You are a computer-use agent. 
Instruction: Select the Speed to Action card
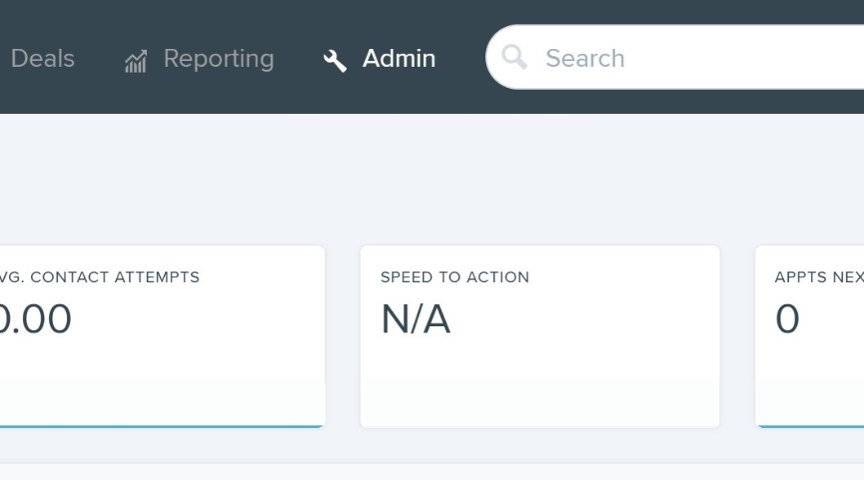540,336
